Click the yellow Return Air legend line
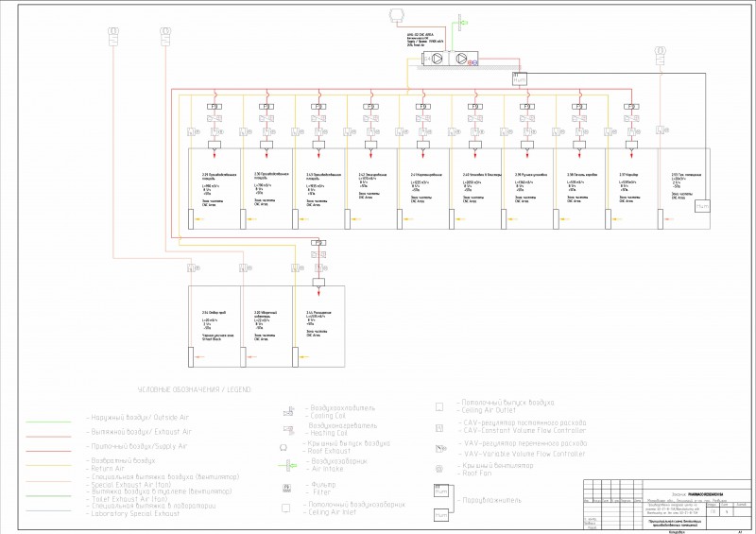This screenshot has height=534, width=756. pyautogui.click(x=49, y=466)
